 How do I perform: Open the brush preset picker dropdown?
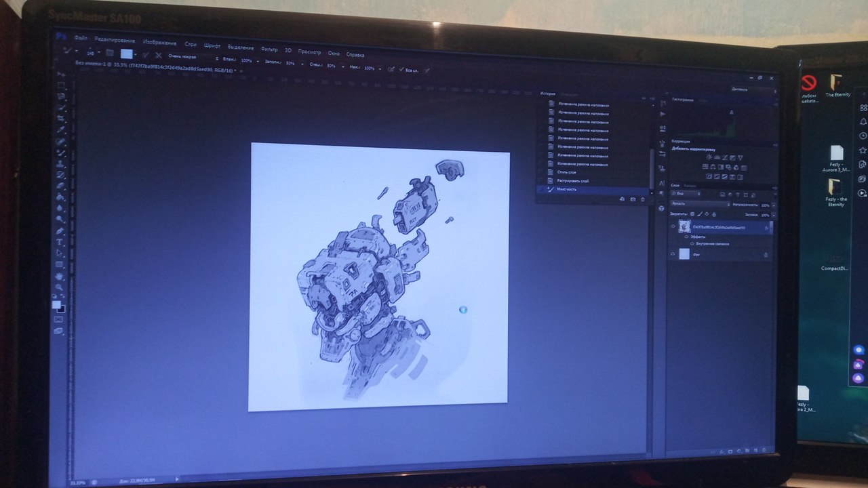tap(99, 53)
